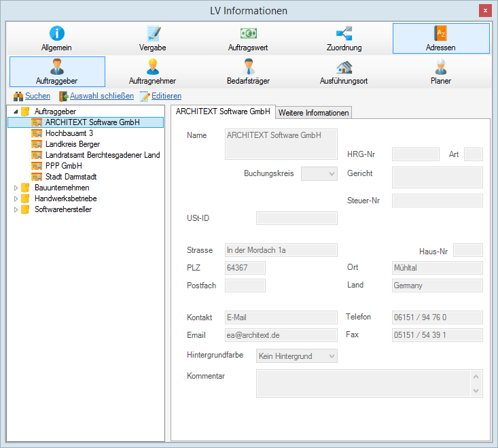Click icon beside Landkreis Berger
The width and height of the screenshot is (498, 448).
tap(37, 144)
